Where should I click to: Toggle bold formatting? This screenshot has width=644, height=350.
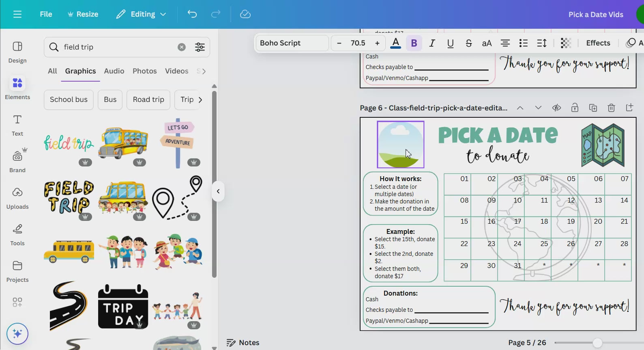[x=414, y=43]
